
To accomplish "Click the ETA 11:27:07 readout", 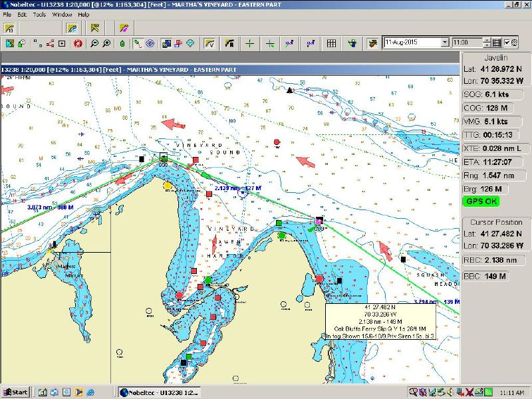I will tap(493, 162).
